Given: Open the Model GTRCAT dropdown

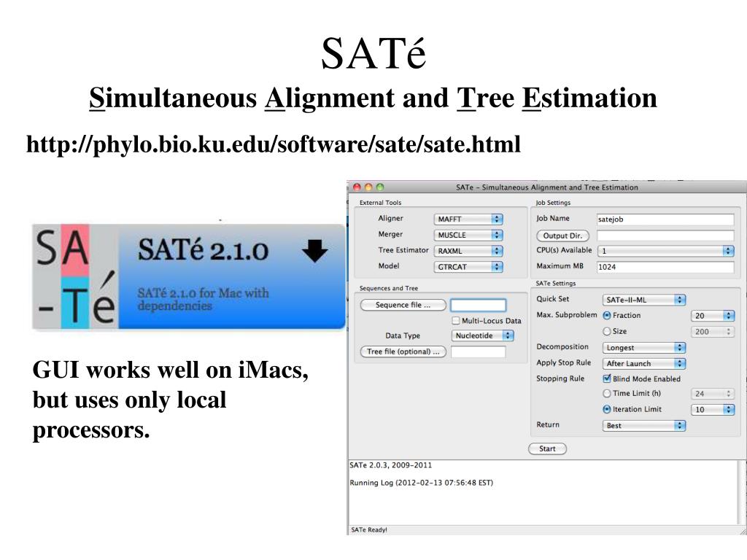Looking at the screenshot, I should click(468, 267).
